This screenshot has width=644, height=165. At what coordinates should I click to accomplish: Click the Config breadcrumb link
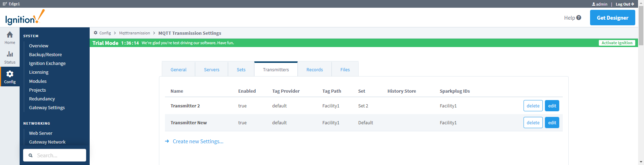[x=105, y=33]
